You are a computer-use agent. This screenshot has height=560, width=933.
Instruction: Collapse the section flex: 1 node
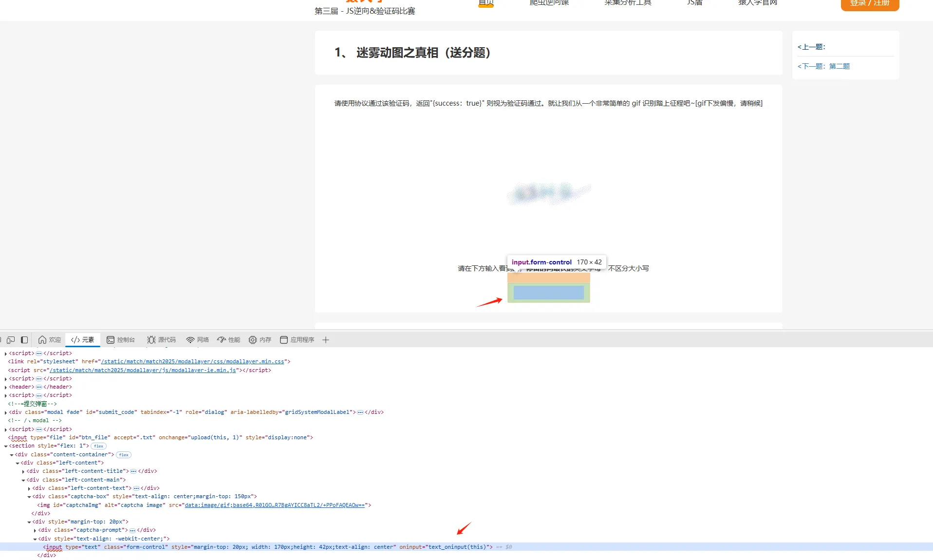(x=6, y=446)
